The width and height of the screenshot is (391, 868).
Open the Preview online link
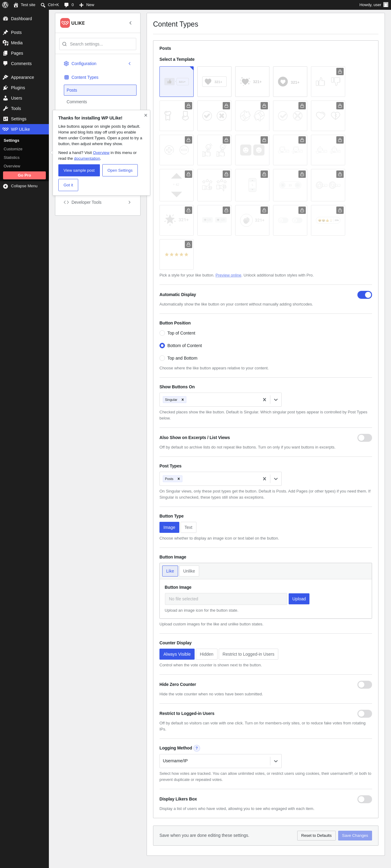228,275
